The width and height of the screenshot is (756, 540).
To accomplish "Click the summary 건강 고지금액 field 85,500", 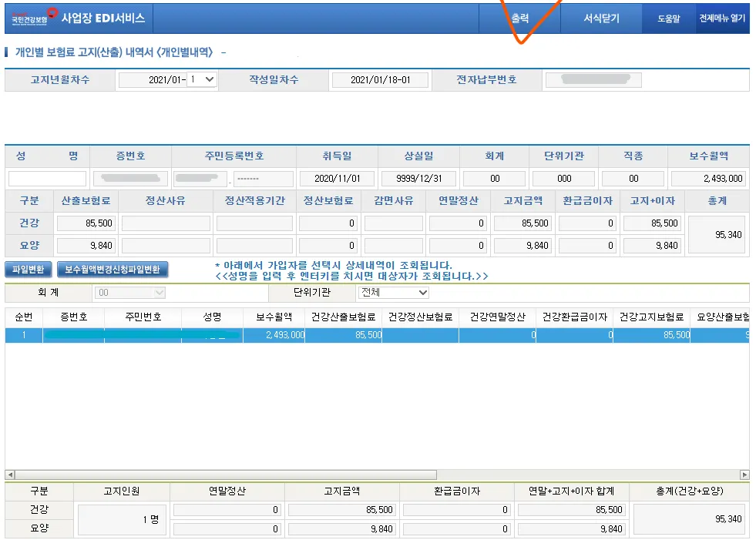I will click(342, 510).
